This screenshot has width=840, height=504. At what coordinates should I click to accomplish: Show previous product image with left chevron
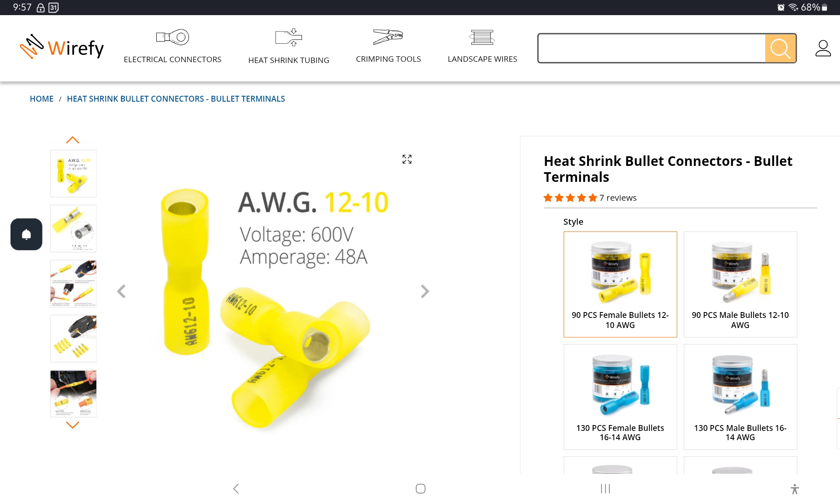[121, 291]
